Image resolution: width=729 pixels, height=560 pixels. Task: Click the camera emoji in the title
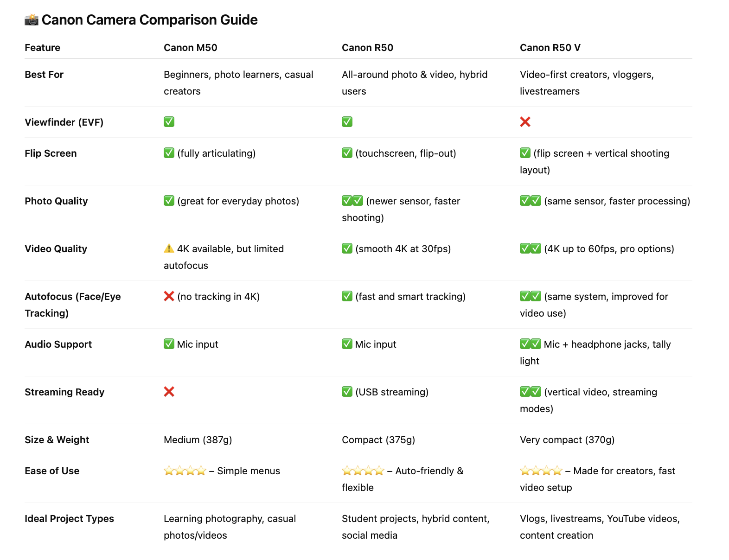pyautogui.click(x=32, y=19)
